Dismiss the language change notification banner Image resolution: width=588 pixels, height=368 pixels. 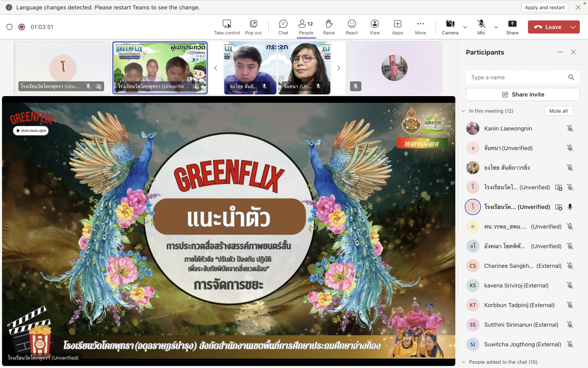(578, 7)
